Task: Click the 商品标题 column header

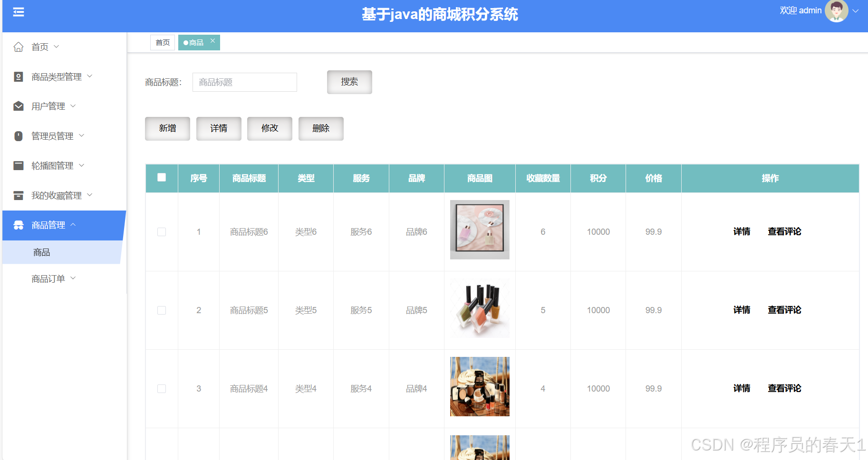Action: (x=249, y=178)
